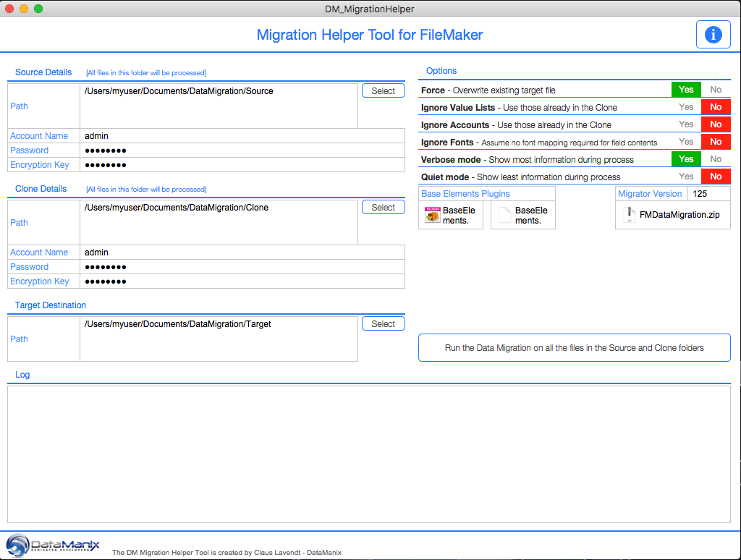This screenshot has height=560, width=741.
Task: Click the footer credit text by Claus Lavendt
Action: [x=226, y=553]
